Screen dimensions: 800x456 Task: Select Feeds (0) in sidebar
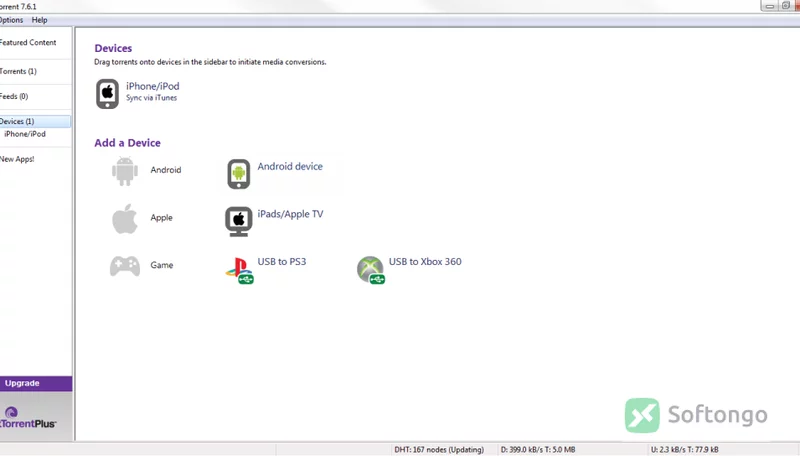14,96
